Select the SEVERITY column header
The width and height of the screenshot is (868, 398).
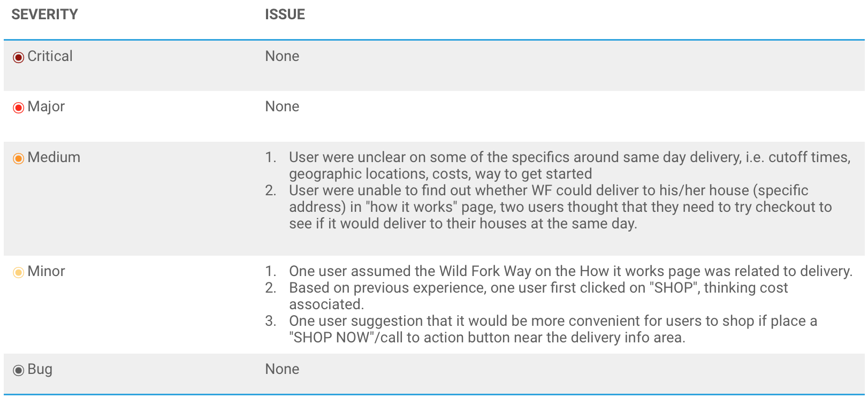click(x=44, y=14)
